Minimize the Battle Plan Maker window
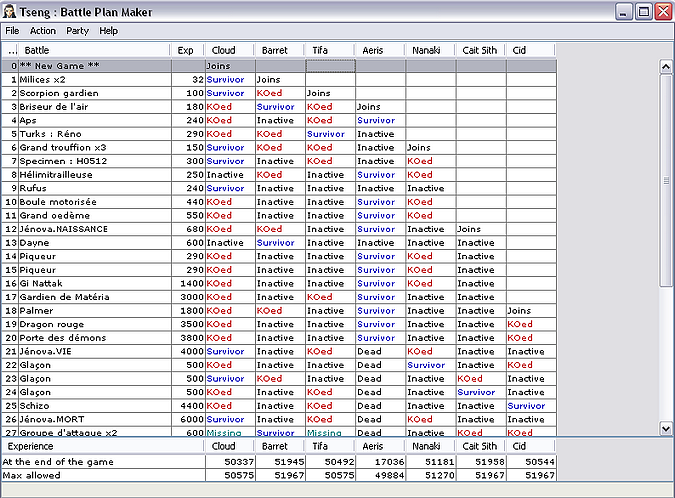 point(623,12)
